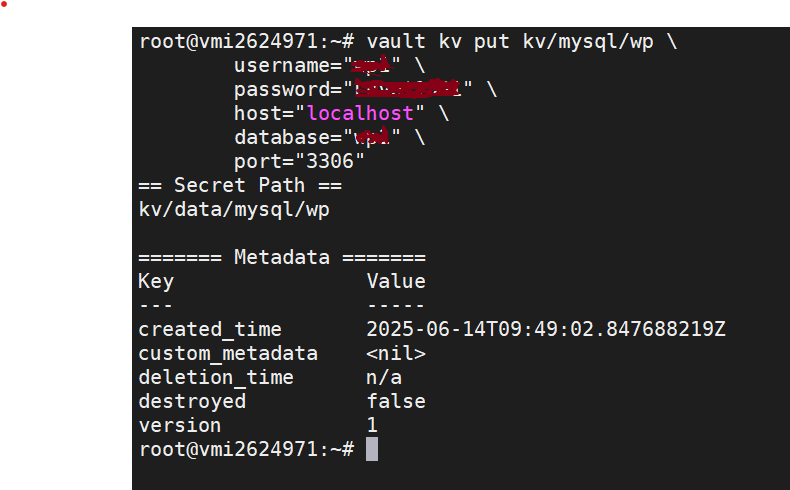This screenshot has width=790, height=490.
Task: Click the 'custom_metadata' key
Action: (228, 354)
